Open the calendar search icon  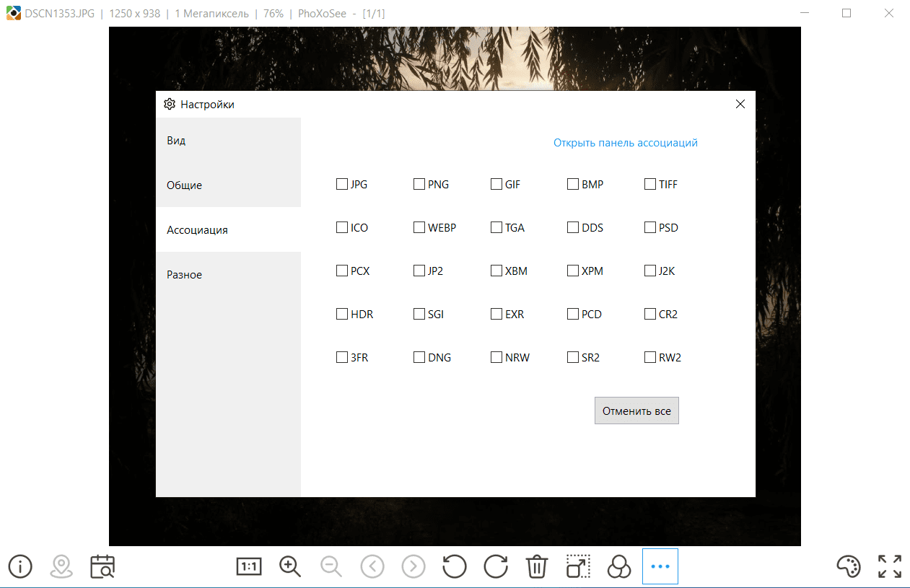(x=103, y=566)
